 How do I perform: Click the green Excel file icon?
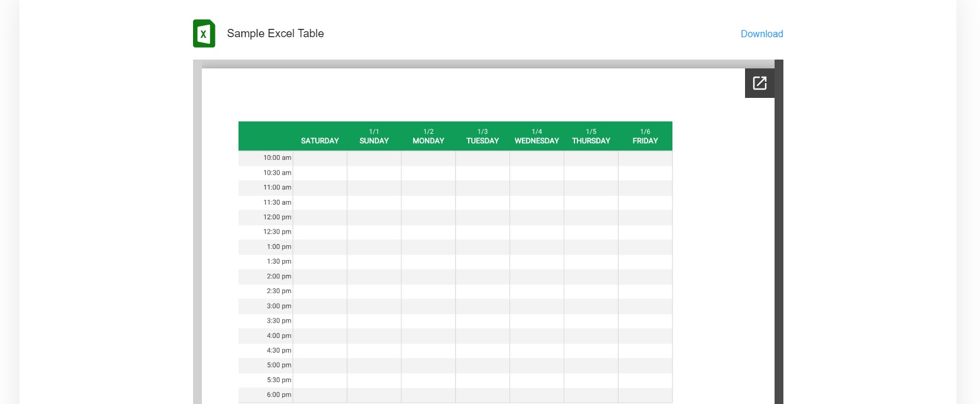click(x=204, y=34)
